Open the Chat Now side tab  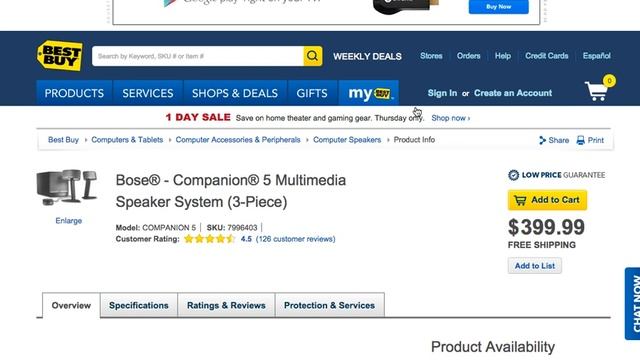(633, 304)
